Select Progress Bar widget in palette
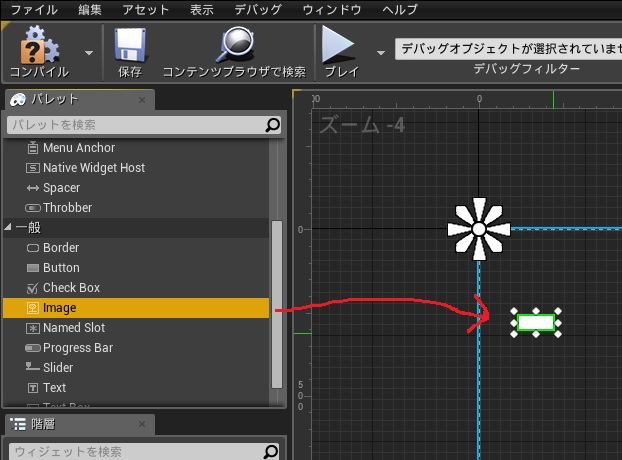Screen dimensions: 622x460 pyautogui.click(x=136, y=348)
